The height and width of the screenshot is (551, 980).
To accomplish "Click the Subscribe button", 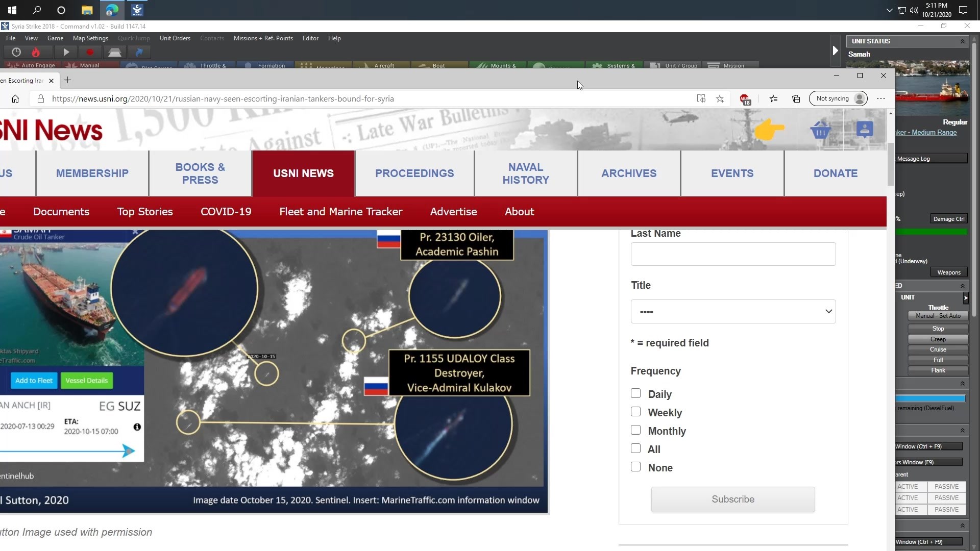I will (x=733, y=499).
